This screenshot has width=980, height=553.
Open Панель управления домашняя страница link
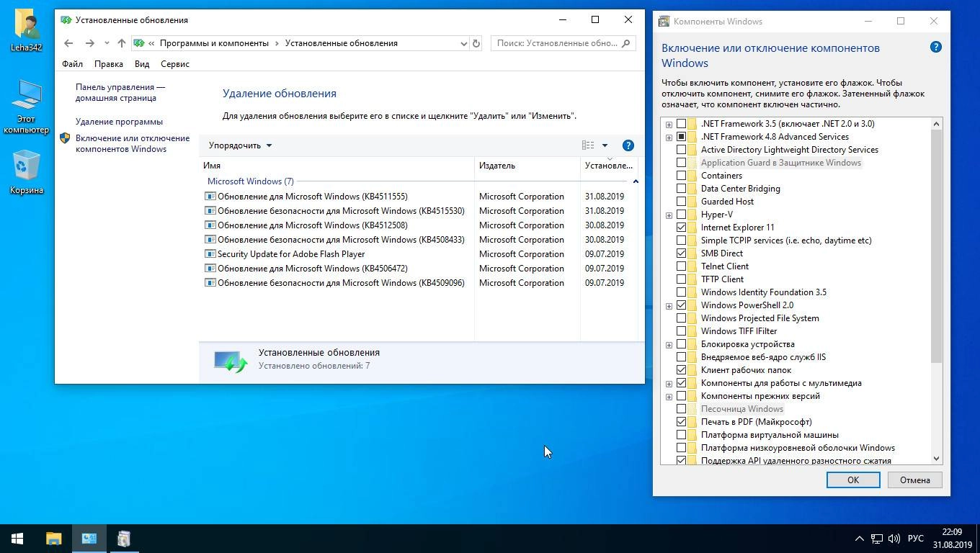click(x=120, y=92)
